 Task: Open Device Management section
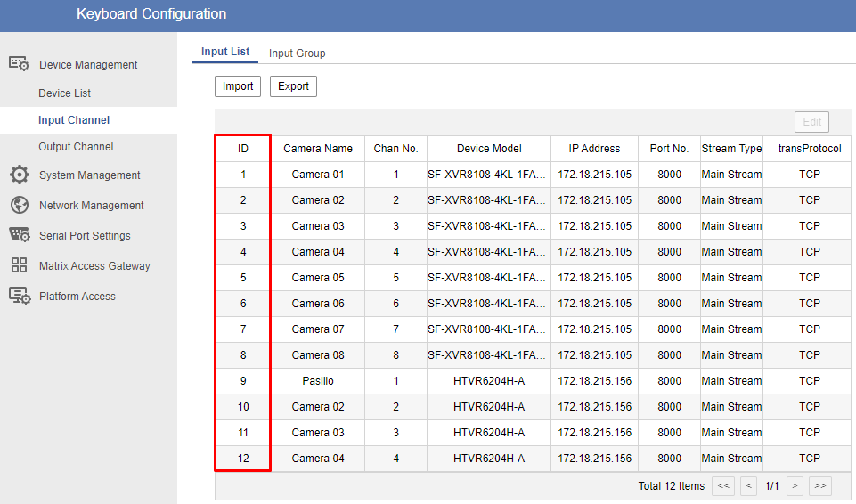[x=88, y=64]
